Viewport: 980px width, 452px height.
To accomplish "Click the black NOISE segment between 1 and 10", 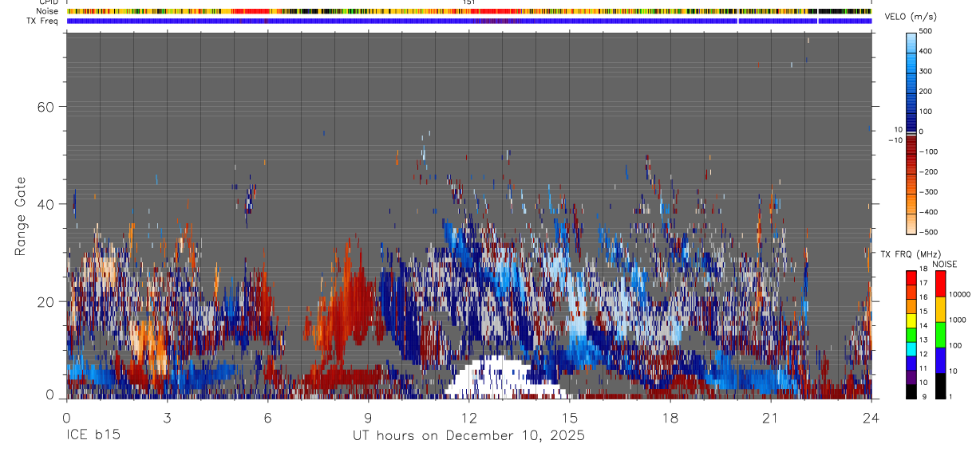I will [941, 385].
